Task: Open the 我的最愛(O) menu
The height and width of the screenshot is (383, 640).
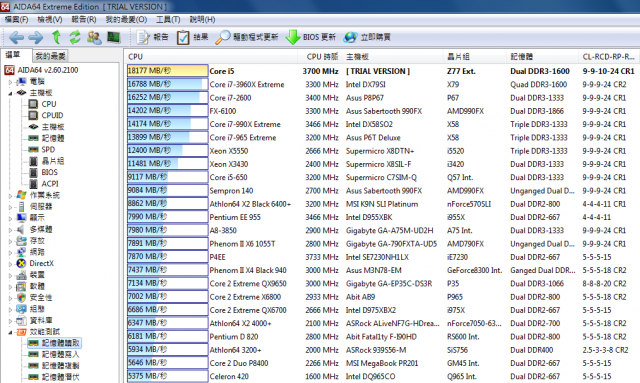Action: coord(126,20)
